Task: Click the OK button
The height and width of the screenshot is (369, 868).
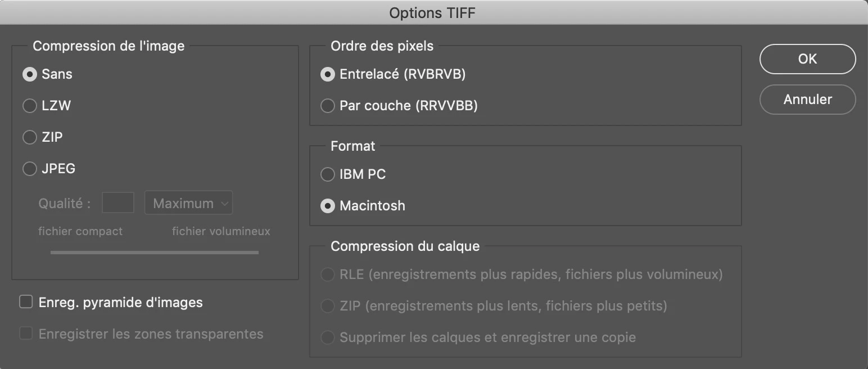Action: (x=807, y=59)
